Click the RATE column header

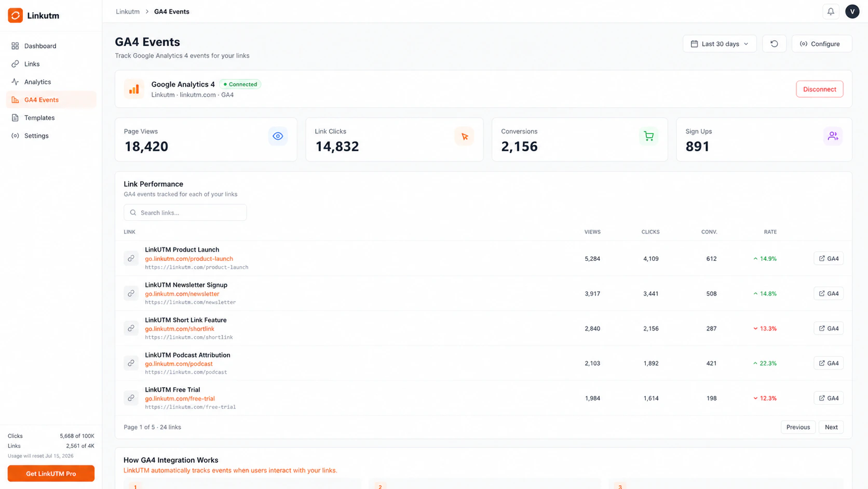[770, 232]
